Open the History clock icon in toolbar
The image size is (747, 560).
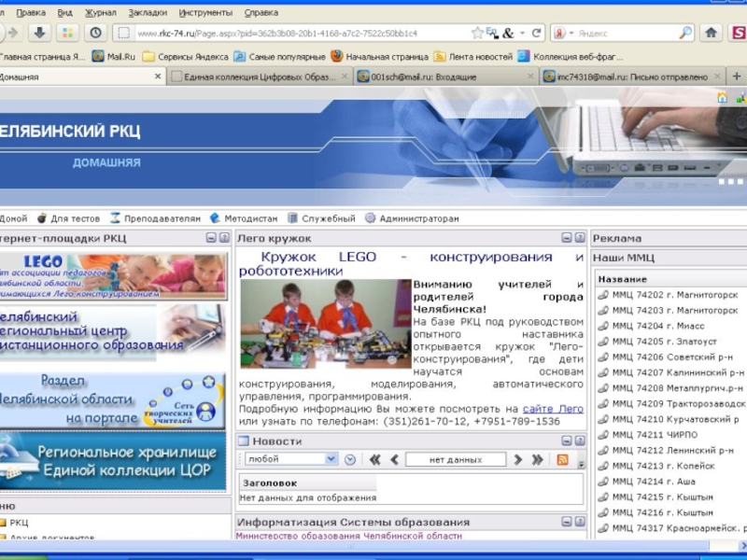(96, 33)
